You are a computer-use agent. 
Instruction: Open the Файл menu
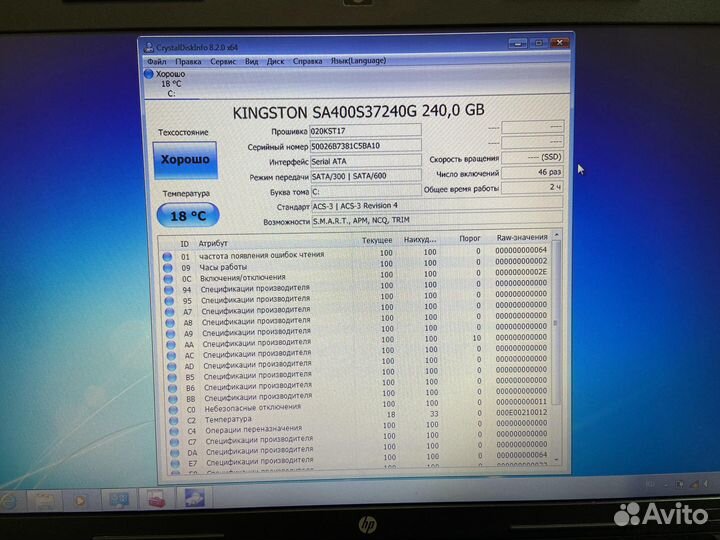(x=157, y=61)
